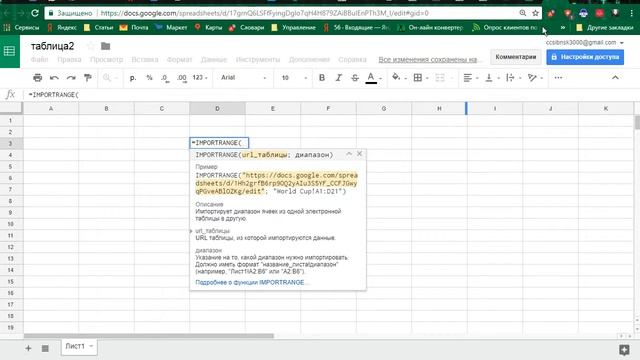Bookmark this page with the star
Viewport: 640px width, 360px height.
click(535, 13)
